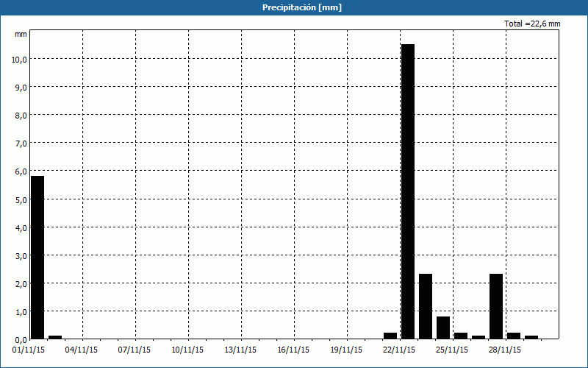Click y-axis value 10,0
588x368 pixels.
tap(19, 60)
